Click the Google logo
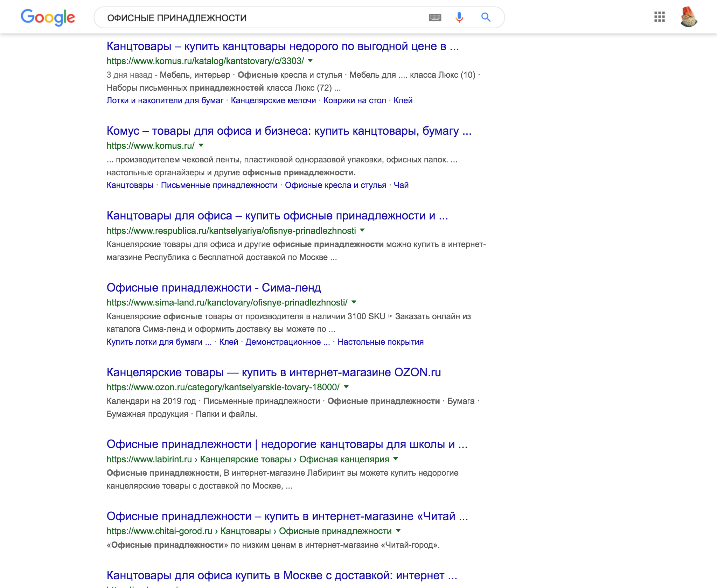 coord(48,17)
